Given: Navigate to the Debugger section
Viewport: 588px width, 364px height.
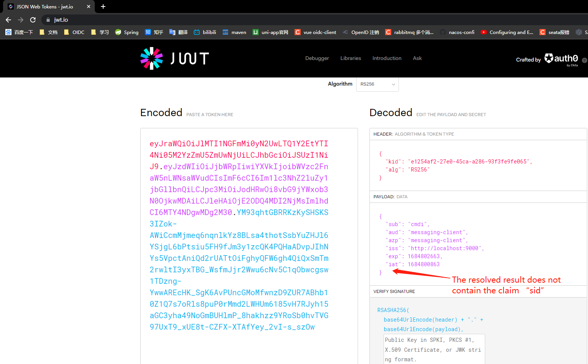Looking at the screenshot, I should point(317,58).
